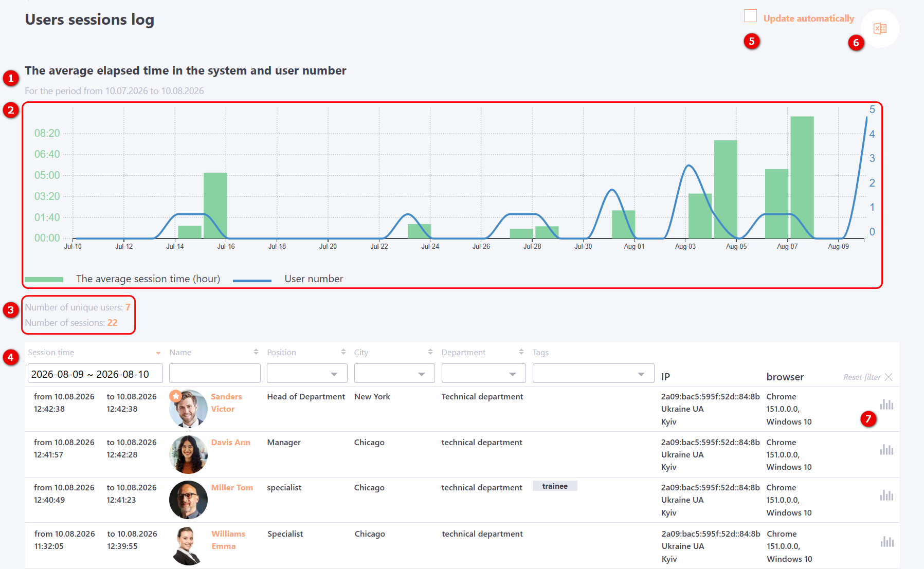Open the Tags filter dropdown
Screen dimensions: 924x569
(x=593, y=374)
